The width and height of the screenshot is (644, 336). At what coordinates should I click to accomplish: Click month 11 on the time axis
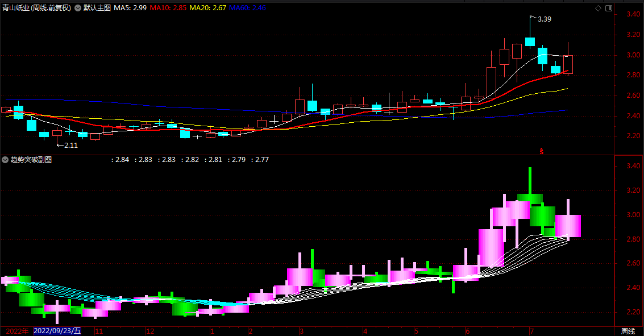tap(99, 331)
